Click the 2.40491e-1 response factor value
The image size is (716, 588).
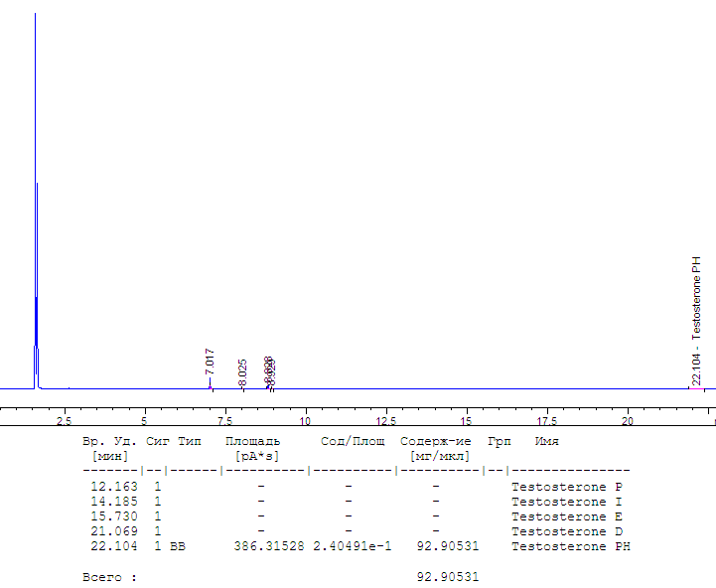tap(353, 546)
